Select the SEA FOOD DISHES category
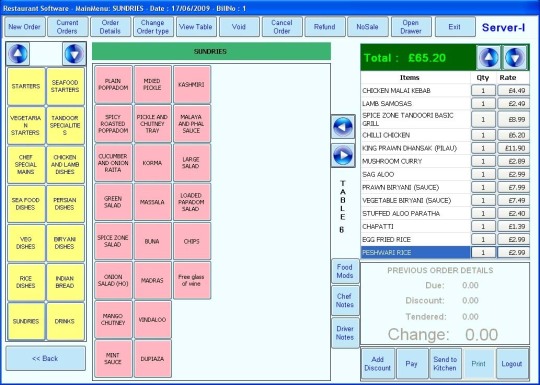Viewport: 540px width, 385px height. pyautogui.click(x=26, y=204)
